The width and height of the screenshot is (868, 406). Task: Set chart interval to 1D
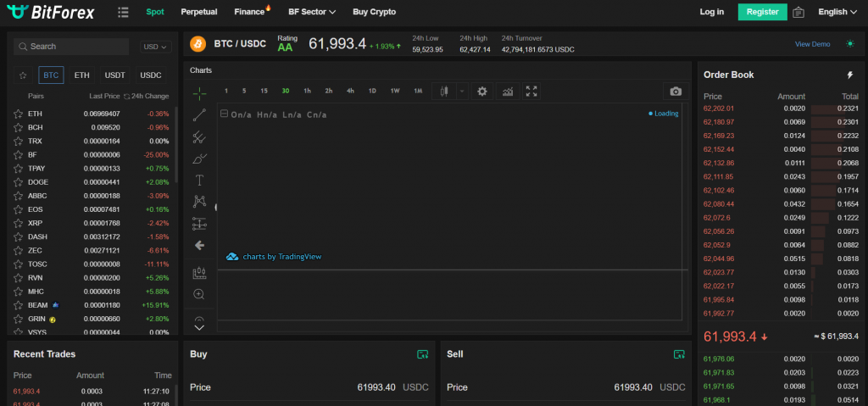373,91
